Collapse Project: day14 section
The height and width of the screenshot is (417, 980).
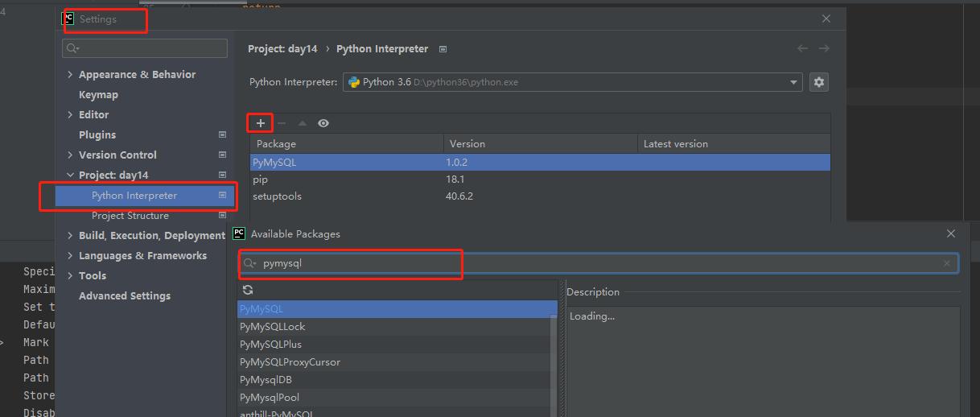pos(70,175)
